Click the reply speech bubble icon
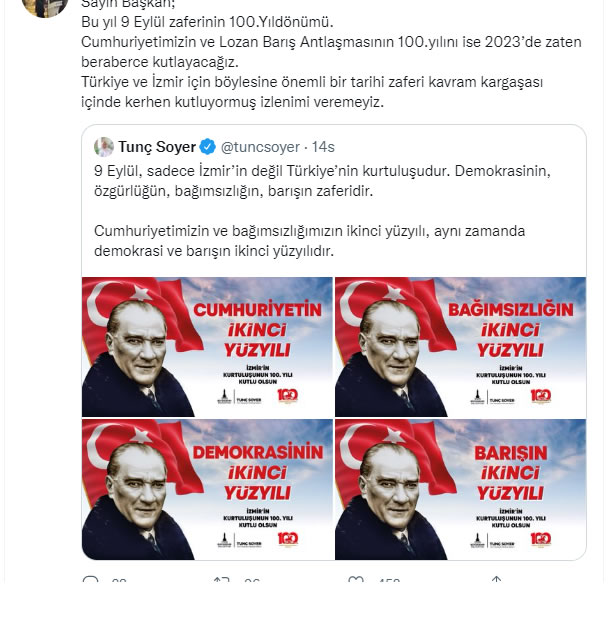This screenshot has width=616, height=627. click(x=90, y=579)
